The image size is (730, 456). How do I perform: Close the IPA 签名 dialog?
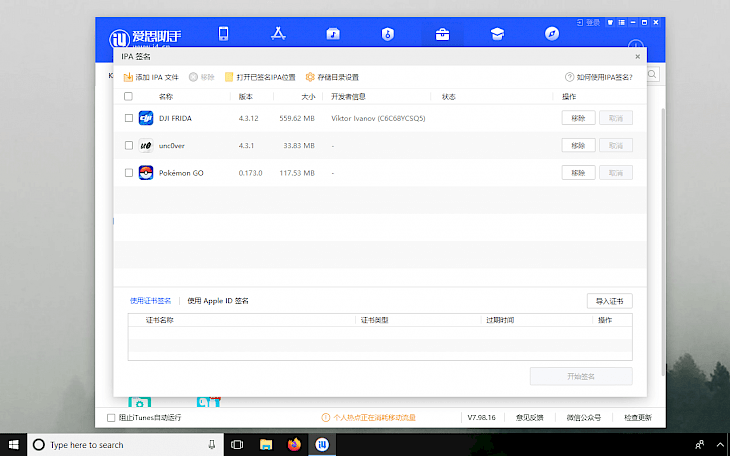pos(637,56)
